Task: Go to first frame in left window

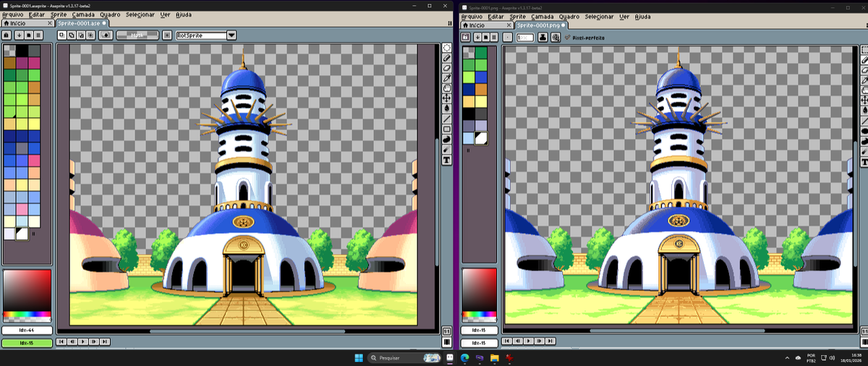Action: [x=61, y=341]
